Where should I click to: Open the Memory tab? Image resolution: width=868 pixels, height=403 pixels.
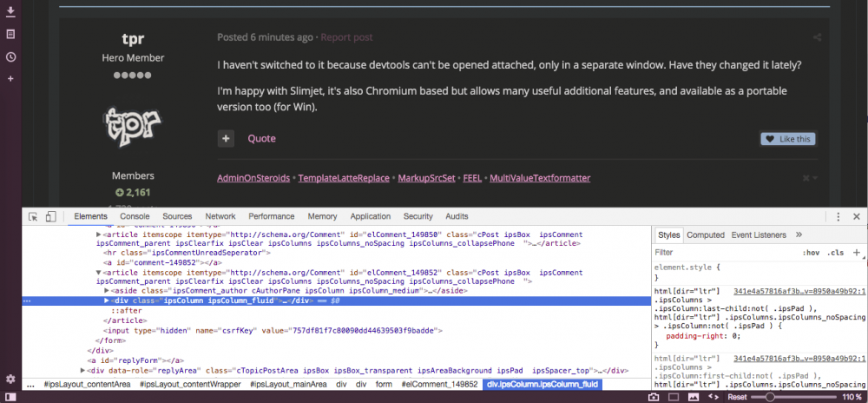(322, 216)
